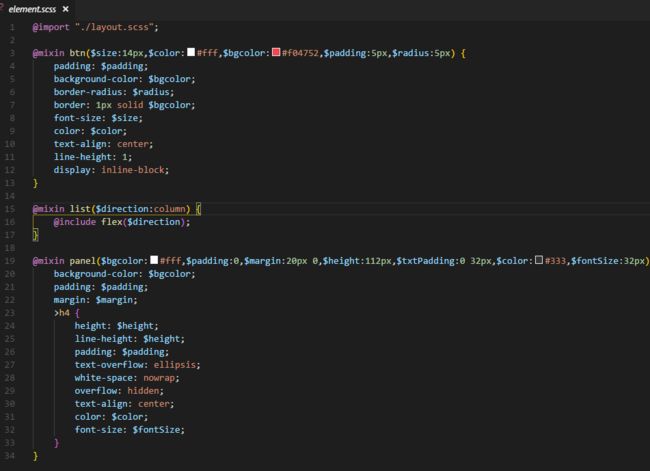Click "text-align: center;" on line 10
650x471 pixels.
point(103,144)
